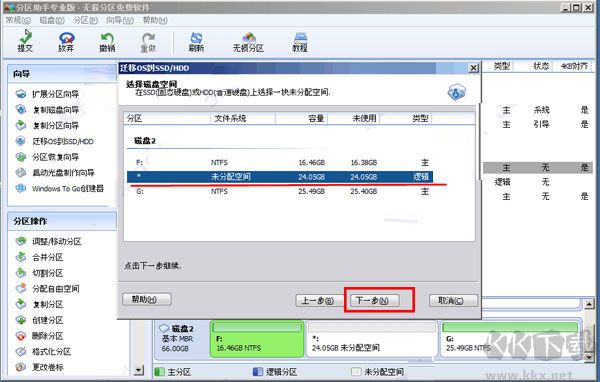Select G: 25.49GB NTFS disk map block
Screen dimensions: 600x382
(x=510, y=339)
